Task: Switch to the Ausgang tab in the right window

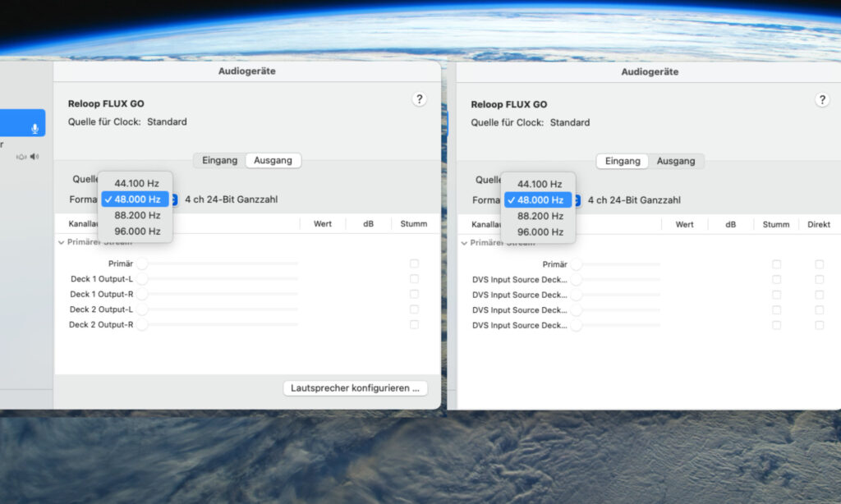Action: coord(677,161)
